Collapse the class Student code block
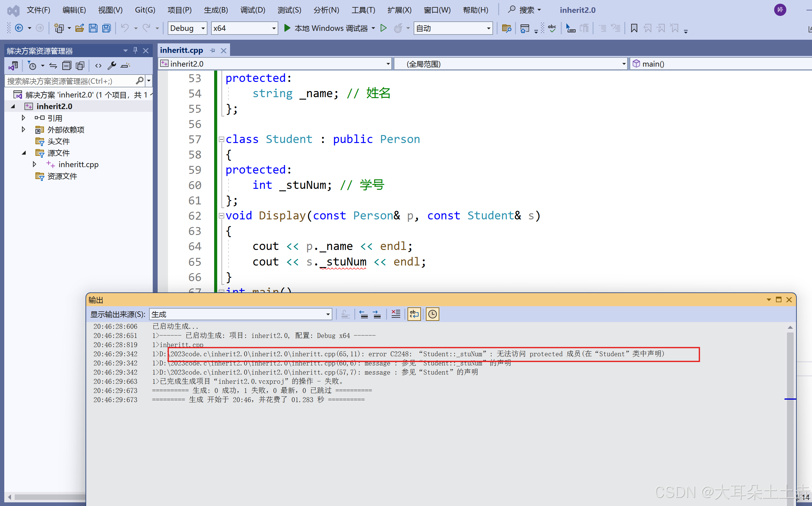 pos(221,139)
